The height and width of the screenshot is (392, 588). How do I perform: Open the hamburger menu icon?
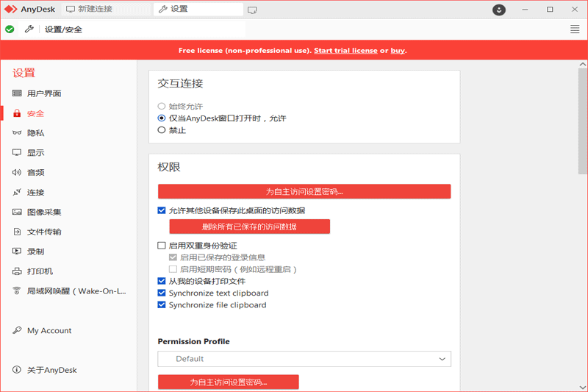(575, 29)
